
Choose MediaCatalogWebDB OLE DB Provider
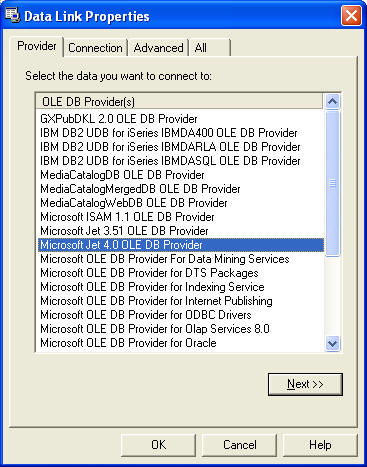point(134,203)
